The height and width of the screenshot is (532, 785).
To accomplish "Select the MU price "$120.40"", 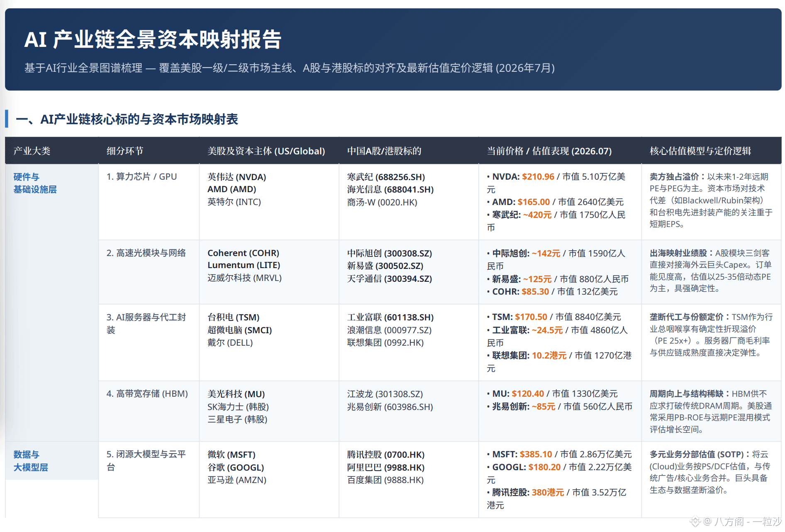I will 528,394.
